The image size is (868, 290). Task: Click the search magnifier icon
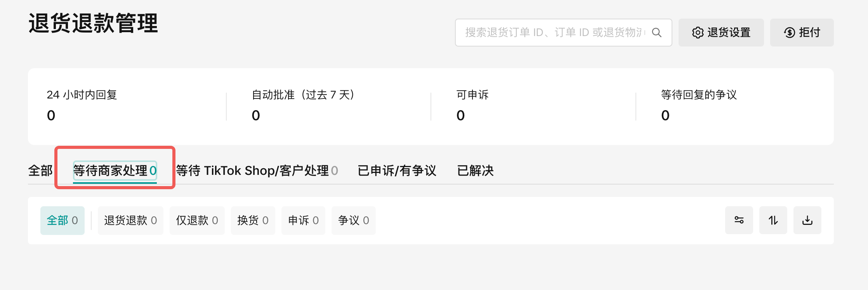pos(656,33)
